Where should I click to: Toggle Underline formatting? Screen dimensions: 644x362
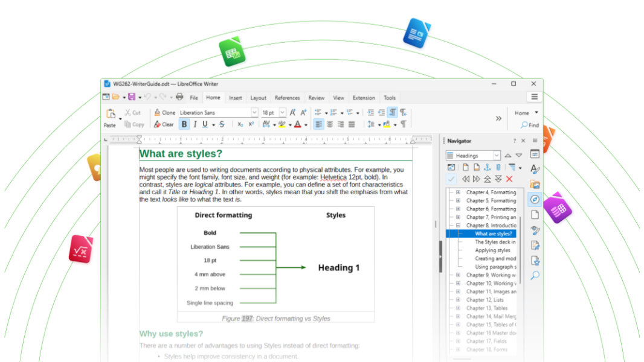coord(205,124)
